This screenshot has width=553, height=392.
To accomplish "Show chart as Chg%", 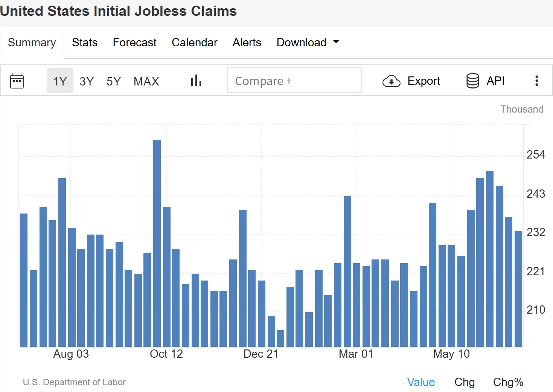I will [508, 382].
